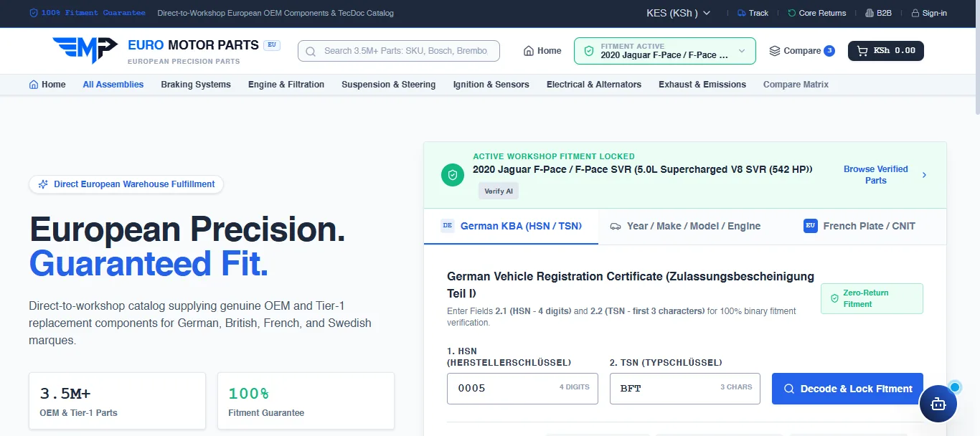
Task: Click the search magnifier icon
Action: [311, 51]
